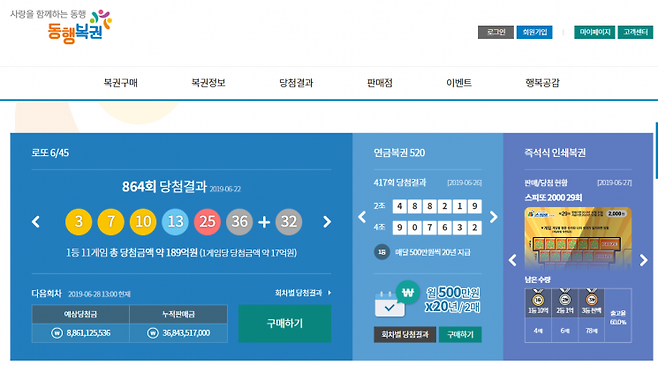Click red lotto ball number 25
Viewport: 658px width, 365px height.
[207, 222]
